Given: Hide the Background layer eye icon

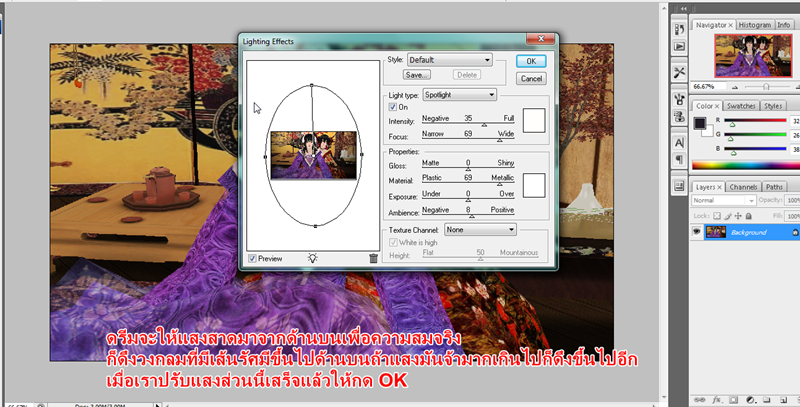Looking at the screenshot, I should tap(696, 232).
